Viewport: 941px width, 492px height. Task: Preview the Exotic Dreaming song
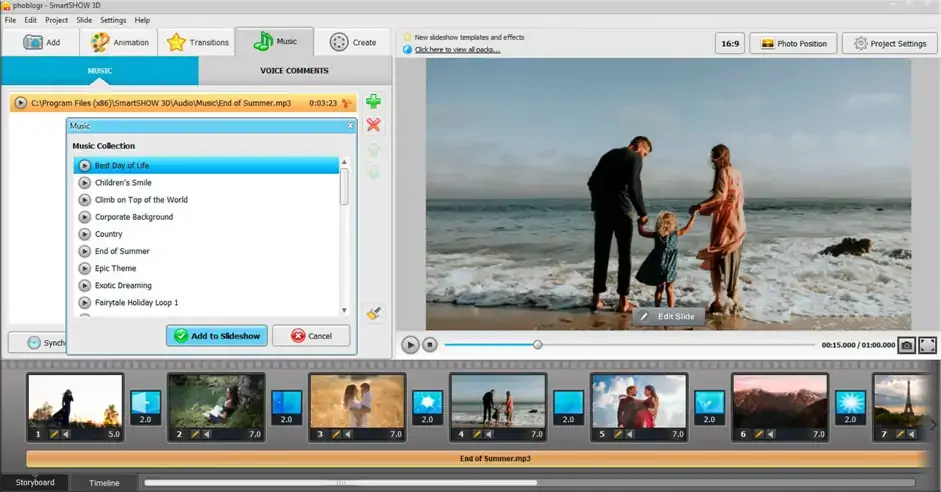pyautogui.click(x=85, y=286)
